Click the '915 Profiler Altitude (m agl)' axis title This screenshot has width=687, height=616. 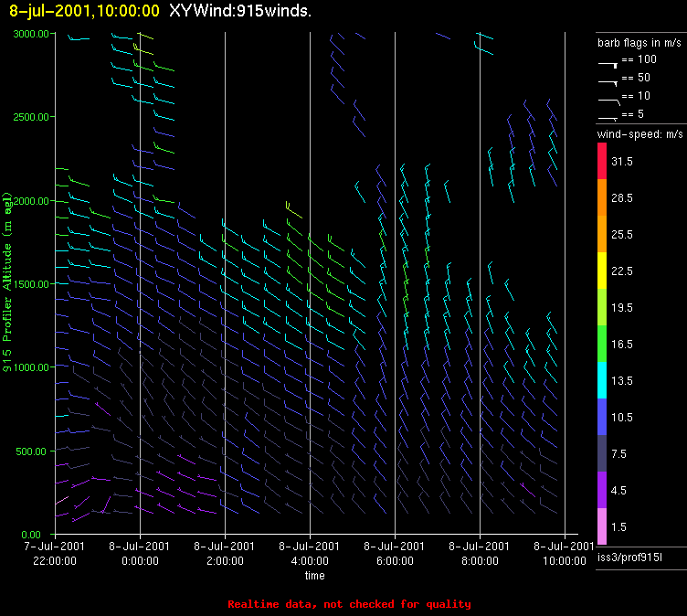[x=7, y=282]
